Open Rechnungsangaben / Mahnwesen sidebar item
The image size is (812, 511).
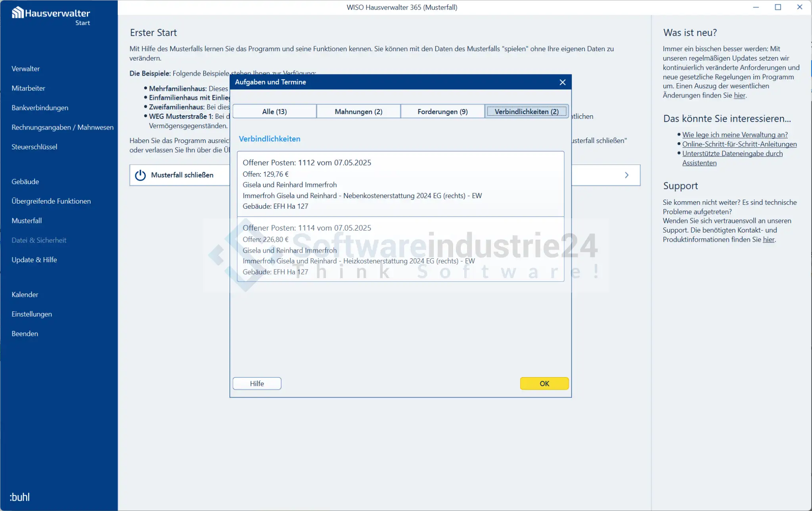[x=63, y=127]
